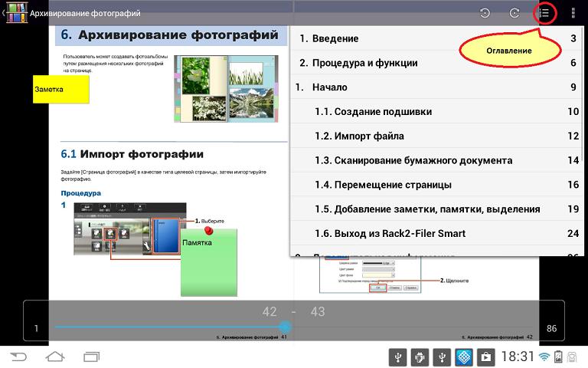Tap the rotate counterclockwise icon in top bar

[485, 13]
